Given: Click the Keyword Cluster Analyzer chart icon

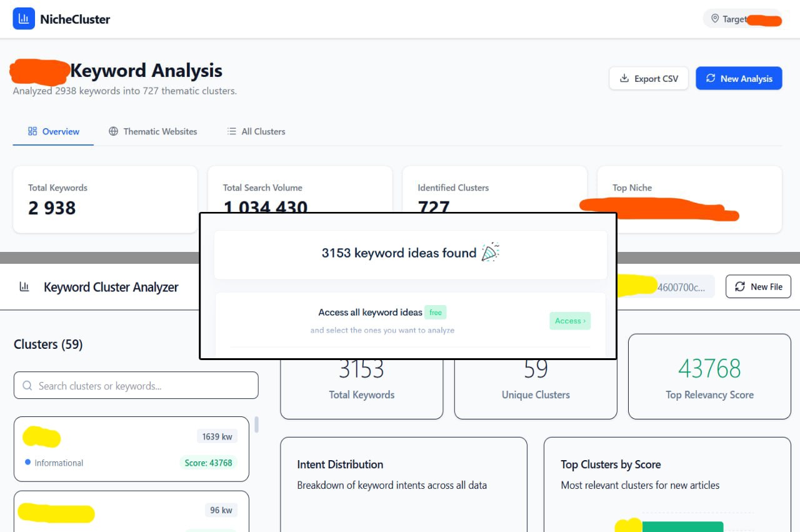Looking at the screenshot, I should [x=24, y=287].
